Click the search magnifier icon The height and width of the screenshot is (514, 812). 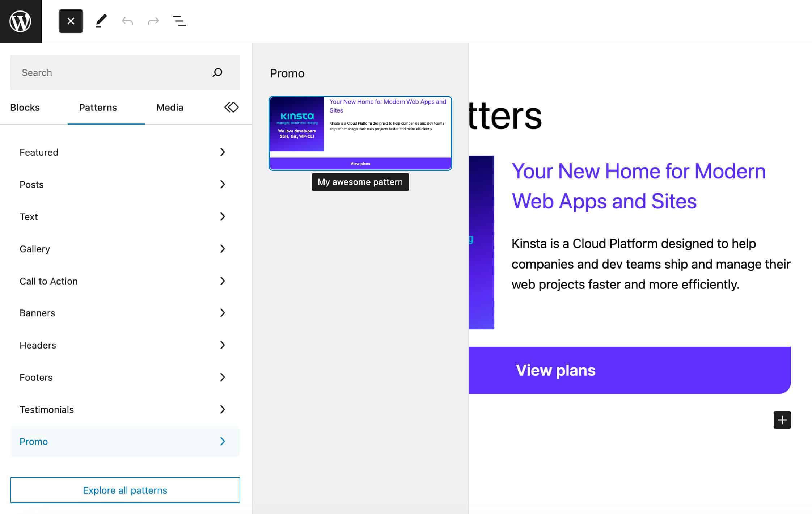pos(217,72)
